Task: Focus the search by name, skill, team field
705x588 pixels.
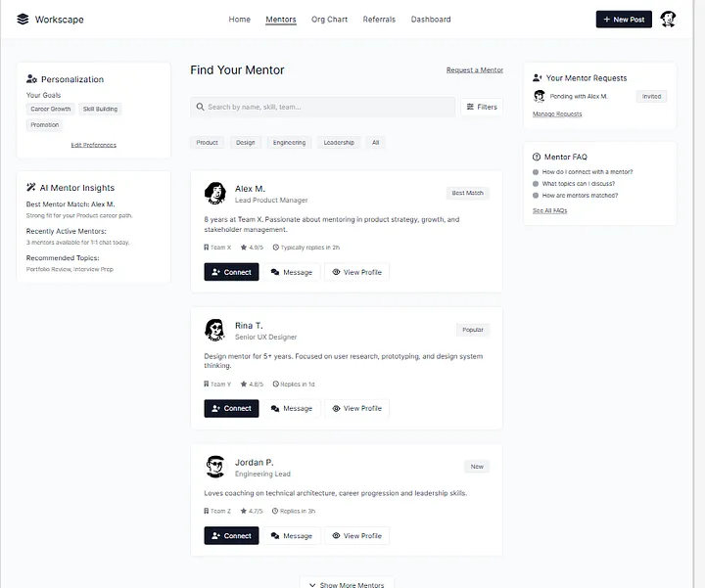Action: (323, 107)
